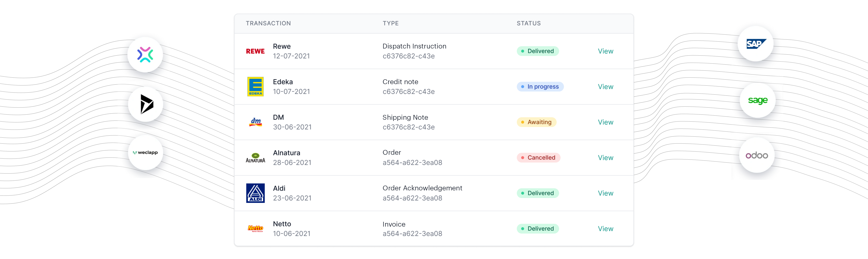868x259 pixels.
Task: Click the Netto brand logo
Action: [255, 229]
